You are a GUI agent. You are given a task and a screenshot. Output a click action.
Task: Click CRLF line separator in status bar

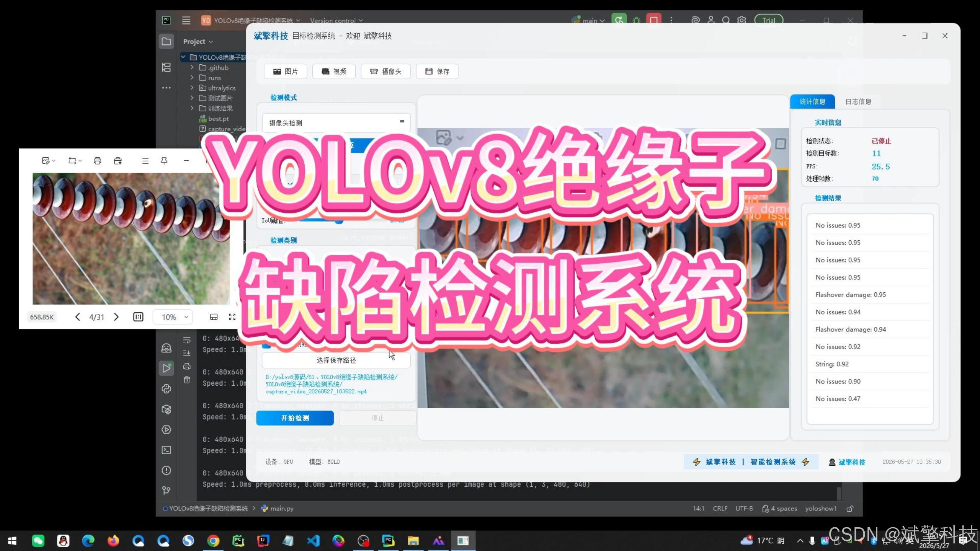tap(720, 509)
